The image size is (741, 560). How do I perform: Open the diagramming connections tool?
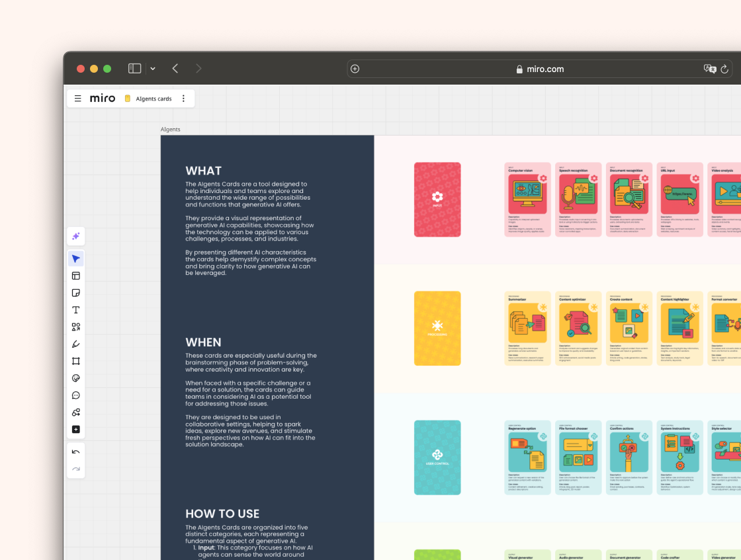75,412
